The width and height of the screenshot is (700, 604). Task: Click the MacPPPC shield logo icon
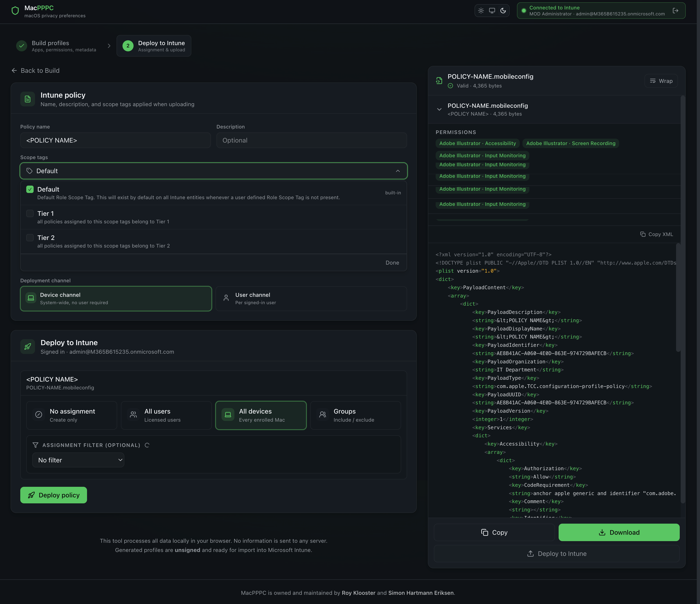pyautogui.click(x=15, y=11)
